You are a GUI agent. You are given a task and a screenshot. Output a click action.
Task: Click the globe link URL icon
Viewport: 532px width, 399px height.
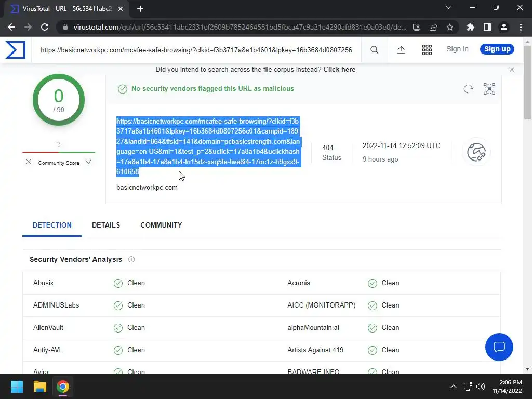pos(476,152)
